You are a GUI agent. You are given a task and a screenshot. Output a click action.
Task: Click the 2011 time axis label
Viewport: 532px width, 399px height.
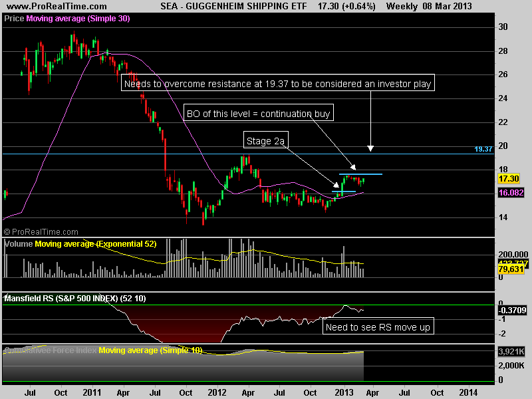[x=92, y=392]
